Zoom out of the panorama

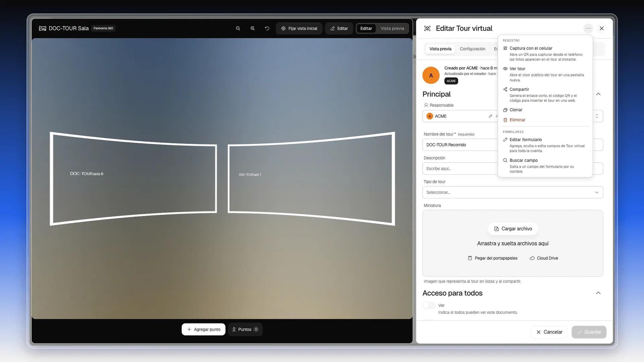[x=238, y=28]
